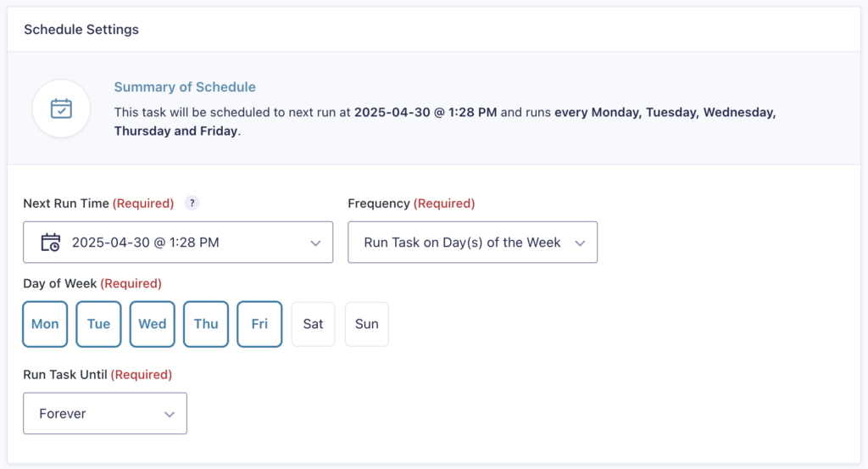
Task: Turn off the Thu day button
Action: [x=206, y=324]
